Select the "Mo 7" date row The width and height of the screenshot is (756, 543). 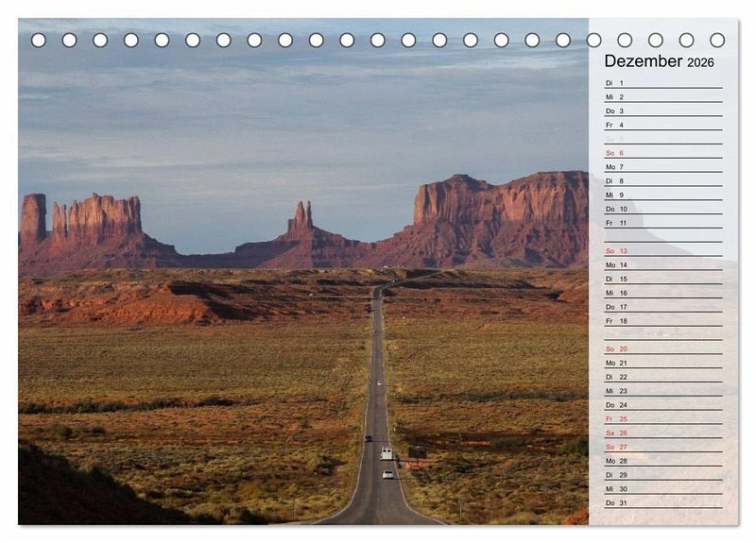tap(663, 167)
